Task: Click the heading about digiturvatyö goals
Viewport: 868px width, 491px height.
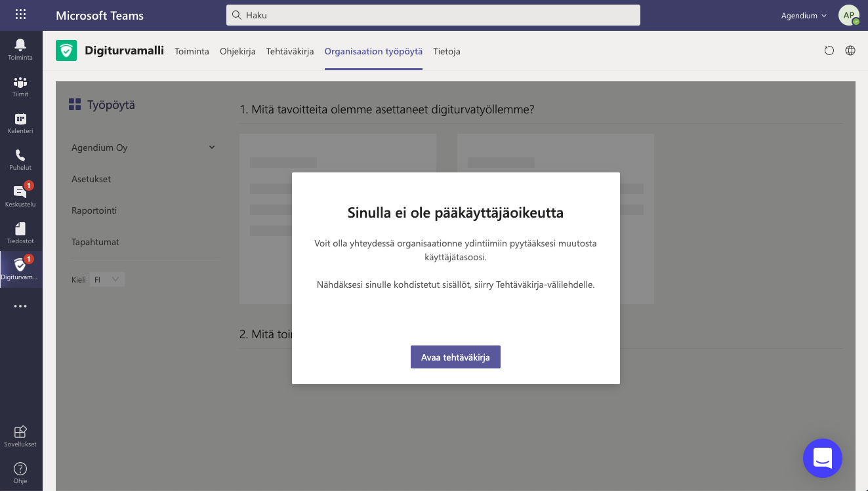Action: 387,109
